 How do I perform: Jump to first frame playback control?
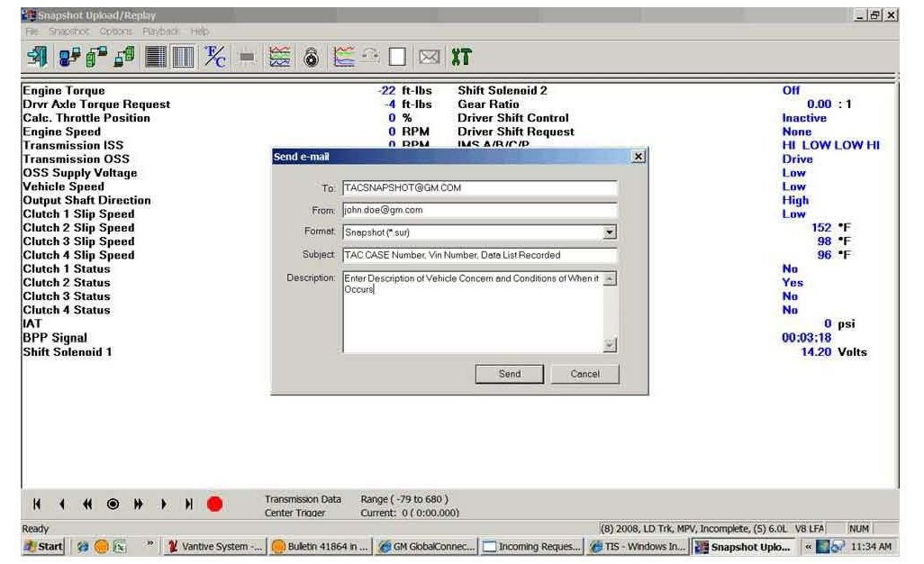click(37, 505)
